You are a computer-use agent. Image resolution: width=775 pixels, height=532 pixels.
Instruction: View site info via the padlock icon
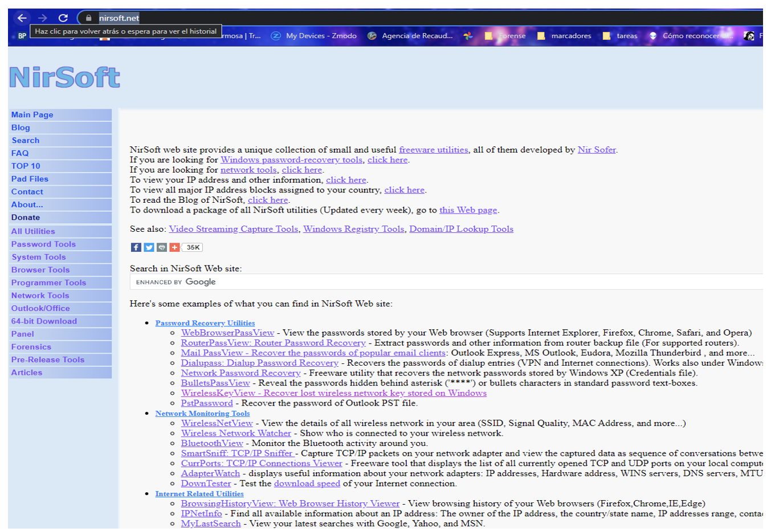[x=88, y=18]
